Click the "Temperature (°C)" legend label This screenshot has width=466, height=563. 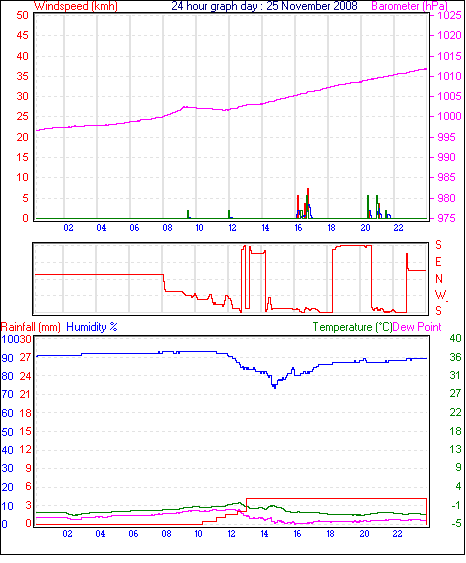[352, 327]
